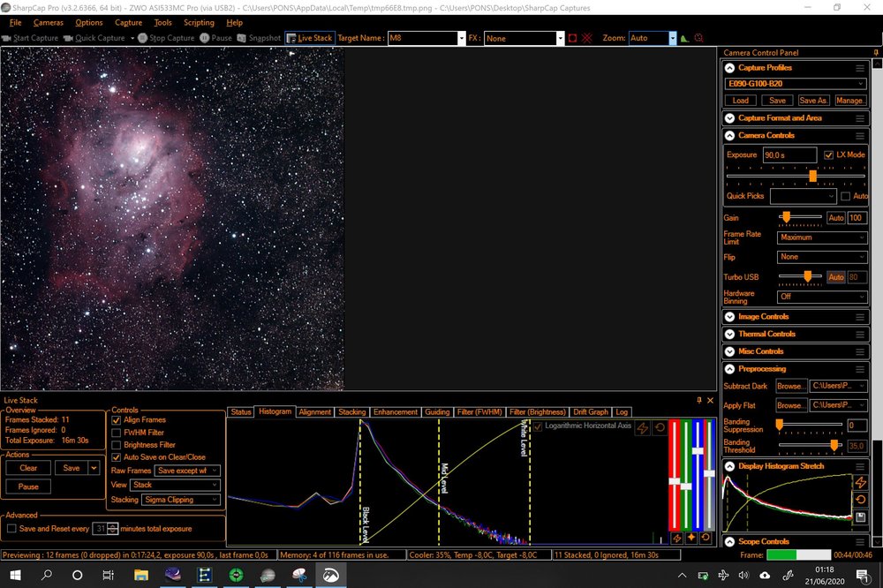Toggle Logarithmic Horizontal Axis checkbox
The height and width of the screenshot is (588, 883).
pos(538,426)
